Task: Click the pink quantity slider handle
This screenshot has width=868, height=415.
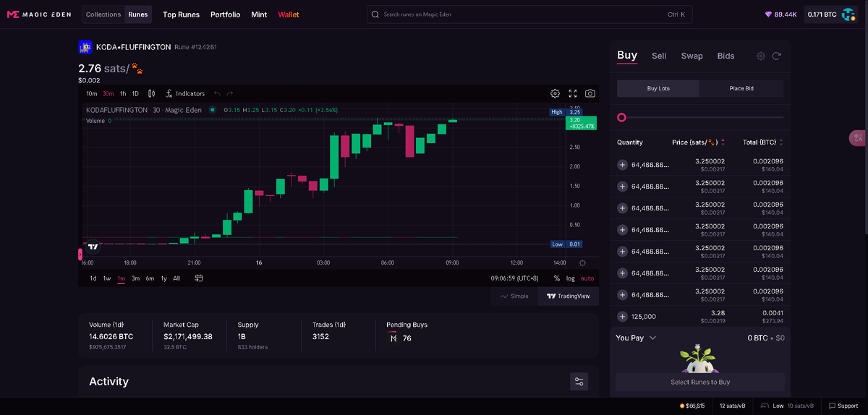Action: pos(621,117)
